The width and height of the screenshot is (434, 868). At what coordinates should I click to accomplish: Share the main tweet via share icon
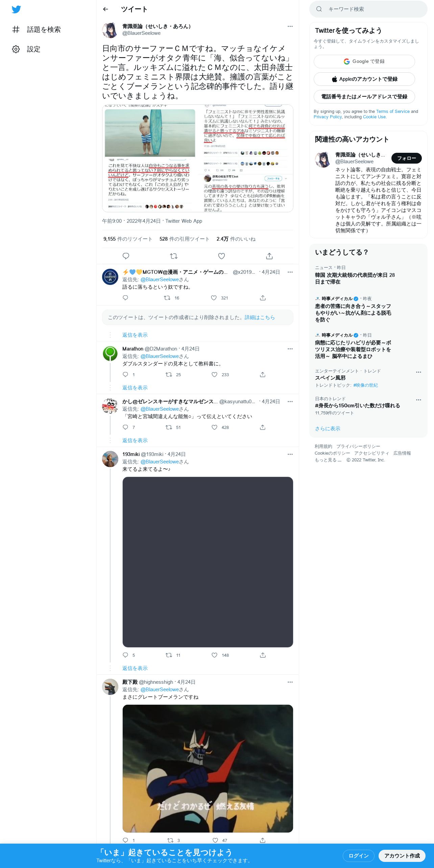point(269,256)
